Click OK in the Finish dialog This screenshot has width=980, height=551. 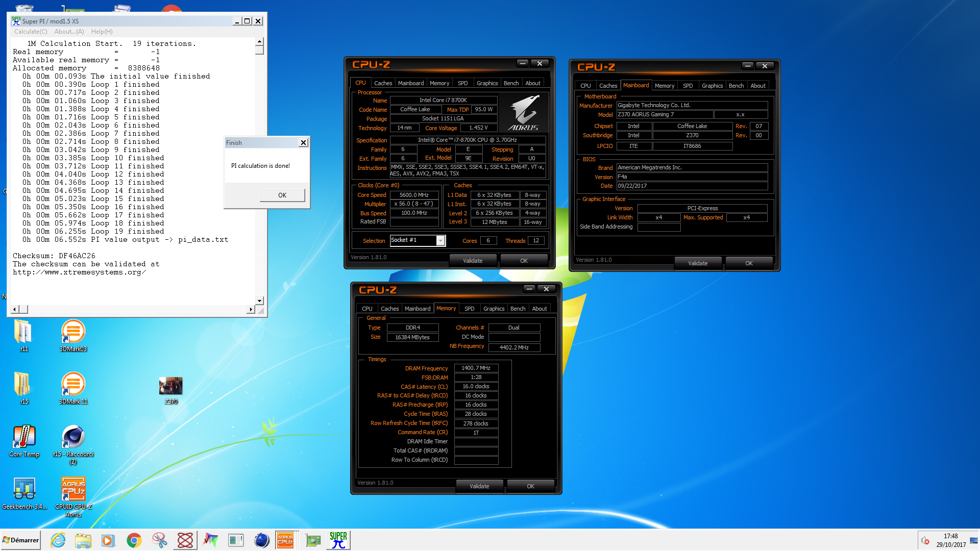(282, 195)
